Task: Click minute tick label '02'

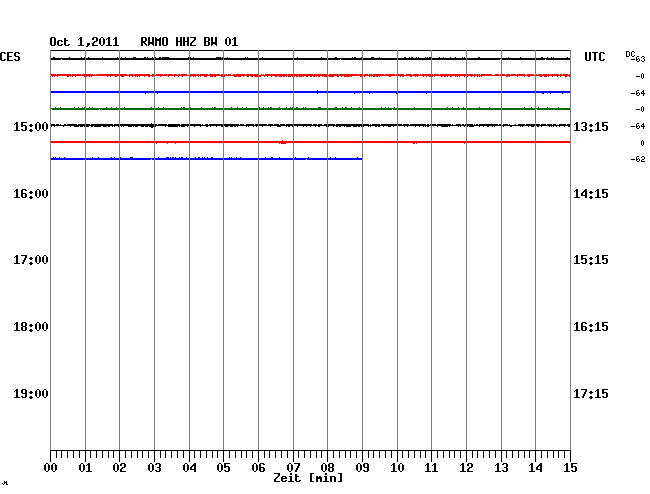Action: tap(119, 468)
